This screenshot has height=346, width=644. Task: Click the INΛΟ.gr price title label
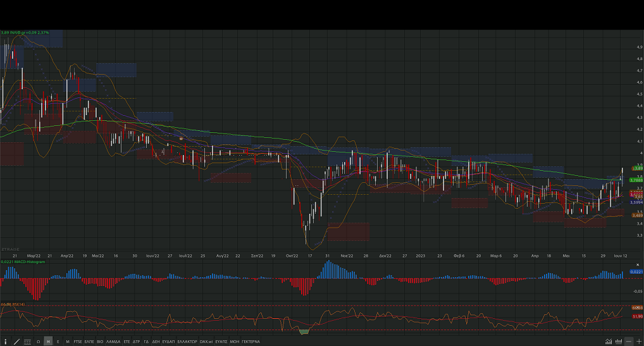point(25,32)
